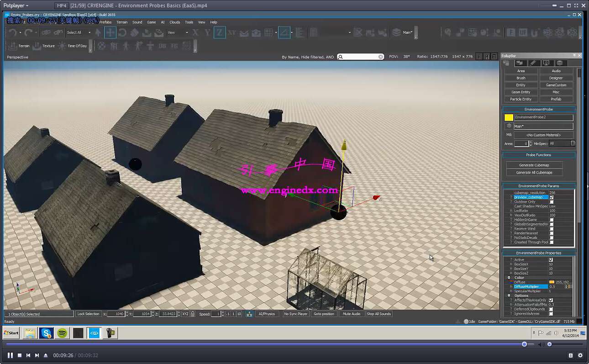This screenshot has height=364, width=589.
Task: Click the Diffuse color swatch
Action: [552, 282]
